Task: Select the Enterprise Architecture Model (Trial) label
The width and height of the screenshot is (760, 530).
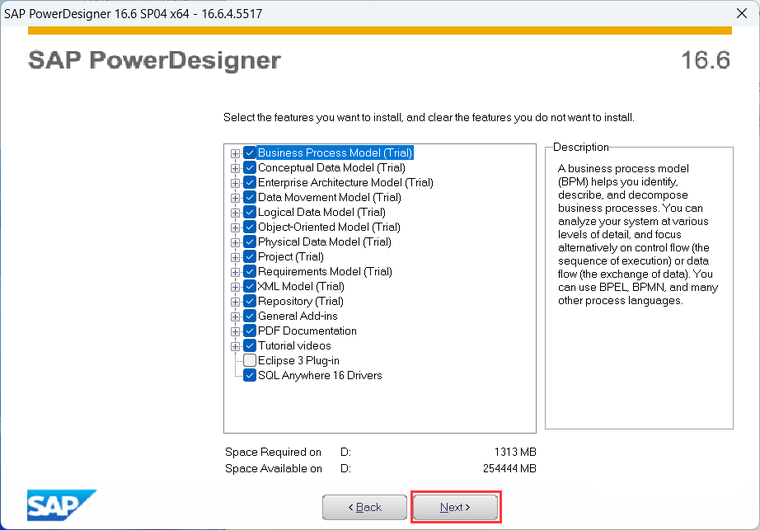Action: coord(346,182)
